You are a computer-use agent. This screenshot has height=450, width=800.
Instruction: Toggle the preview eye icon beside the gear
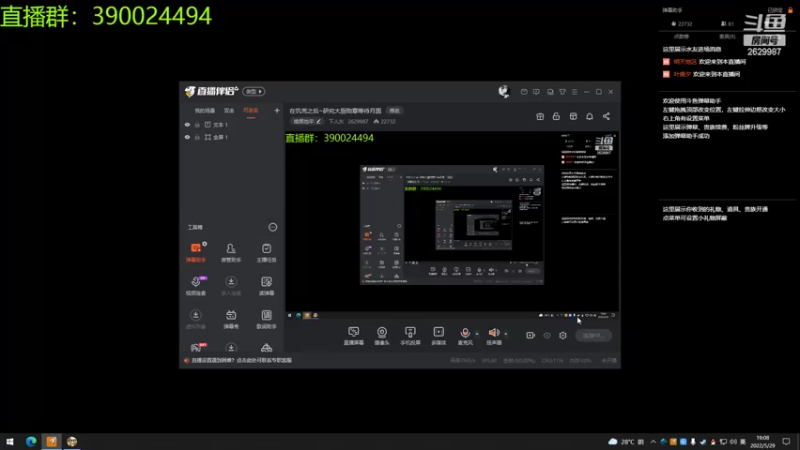pos(546,335)
